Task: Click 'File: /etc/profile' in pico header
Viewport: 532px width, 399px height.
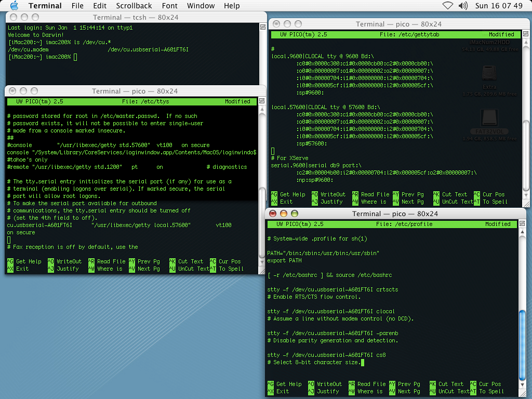Action: (404, 224)
